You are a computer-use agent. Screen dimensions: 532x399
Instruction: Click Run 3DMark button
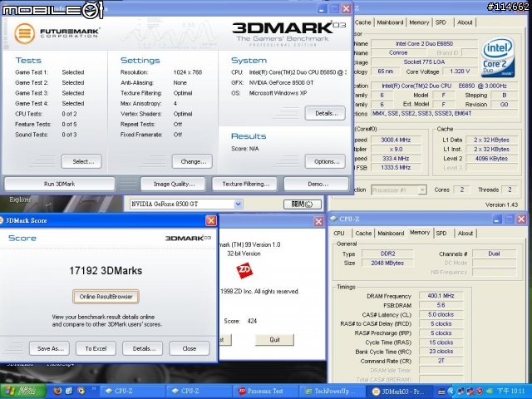click(59, 184)
